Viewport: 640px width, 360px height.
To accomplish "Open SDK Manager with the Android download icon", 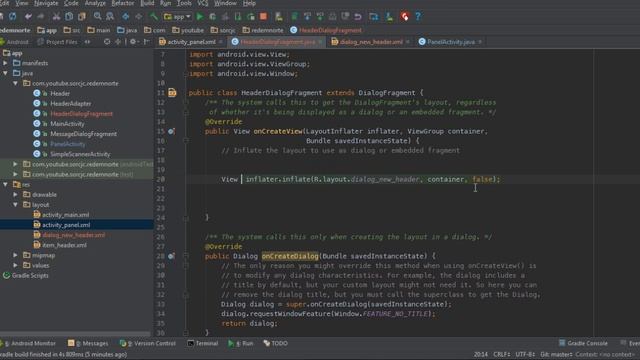I will pos(389,17).
